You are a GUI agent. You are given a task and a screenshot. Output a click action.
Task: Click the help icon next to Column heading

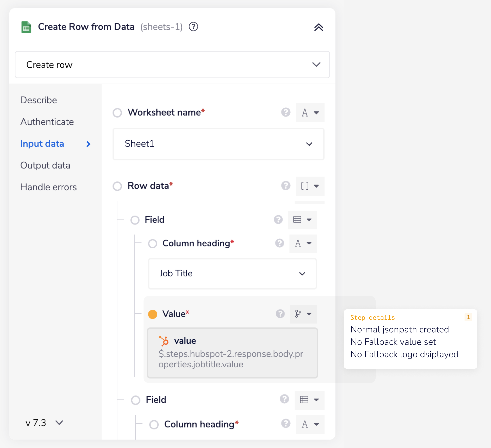[280, 243]
